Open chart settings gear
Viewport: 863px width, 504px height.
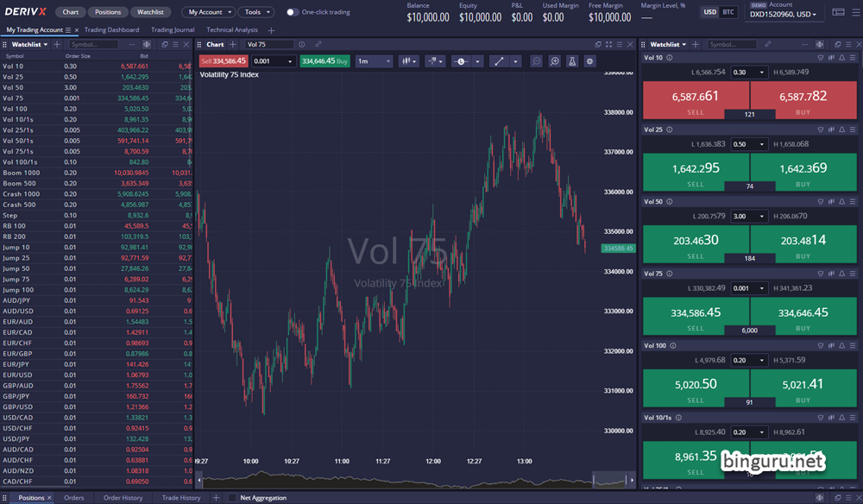[589, 61]
